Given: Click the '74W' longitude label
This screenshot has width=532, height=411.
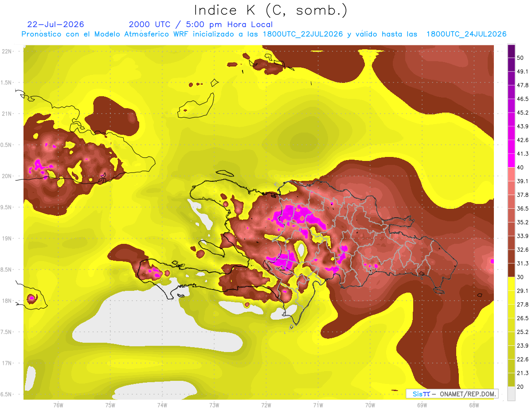Looking at the screenshot, I should [x=162, y=405].
